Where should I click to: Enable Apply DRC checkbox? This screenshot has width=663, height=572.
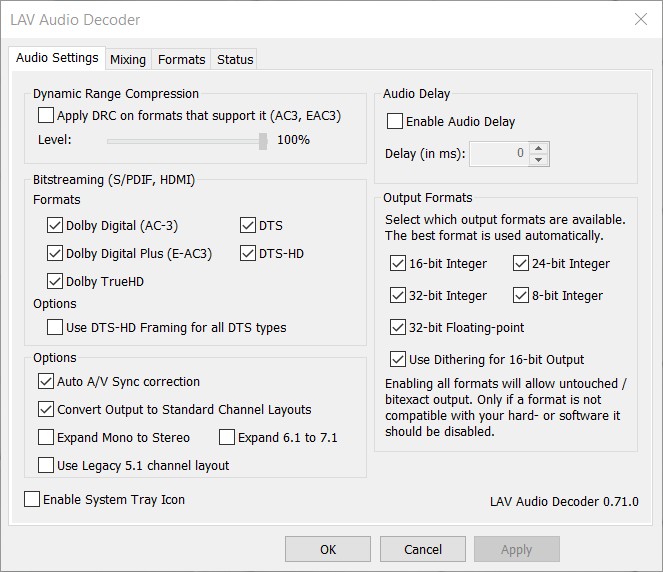coord(46,116)
